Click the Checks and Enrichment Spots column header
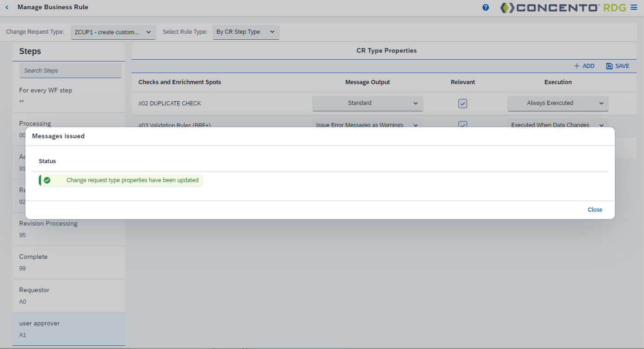This screenshot has width=644, height=349. click(x=180, y=82)
